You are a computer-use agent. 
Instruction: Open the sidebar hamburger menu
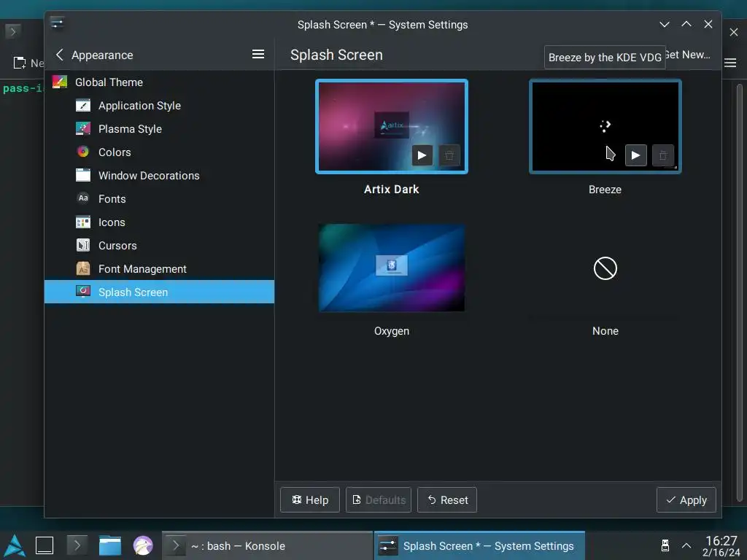click(258, 54)
